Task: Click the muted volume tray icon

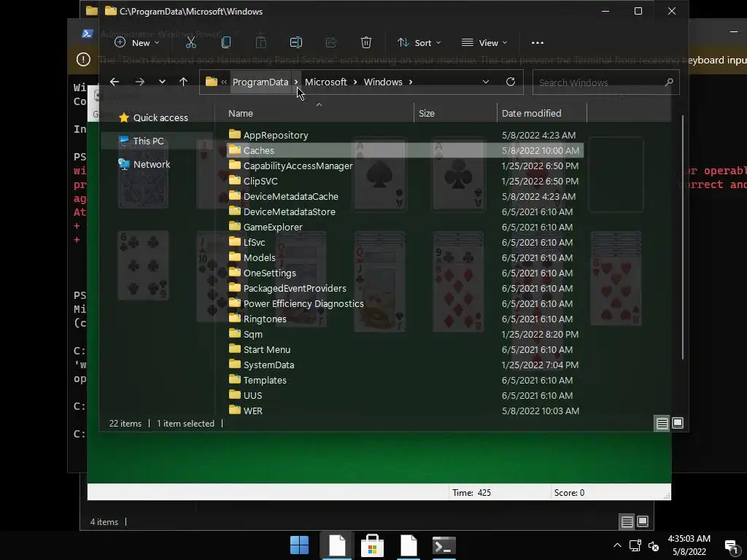Action: pyautogui.click(x=654, y=546)
